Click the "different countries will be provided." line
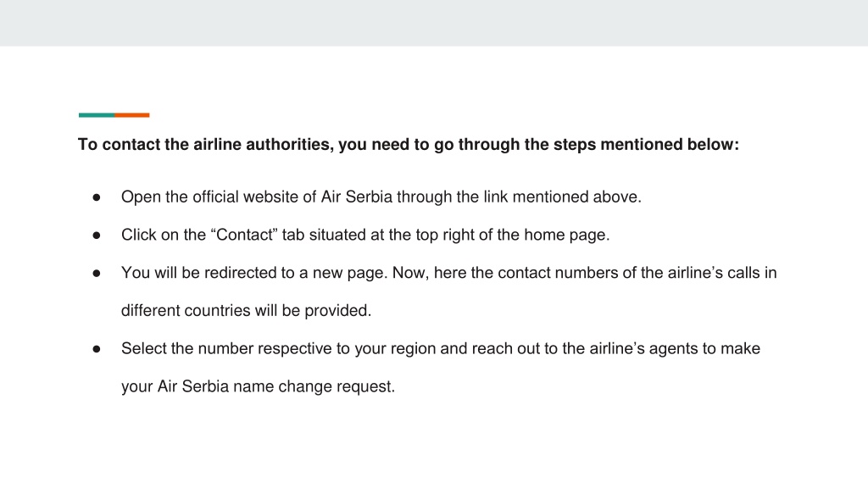 pyautogui.click(x=247, y=310)
